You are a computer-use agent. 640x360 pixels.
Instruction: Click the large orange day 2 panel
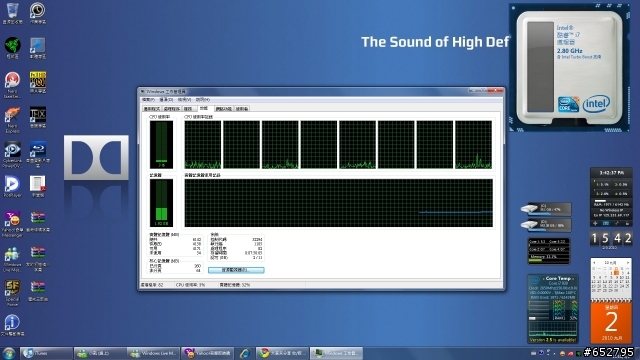coord(611,322)
